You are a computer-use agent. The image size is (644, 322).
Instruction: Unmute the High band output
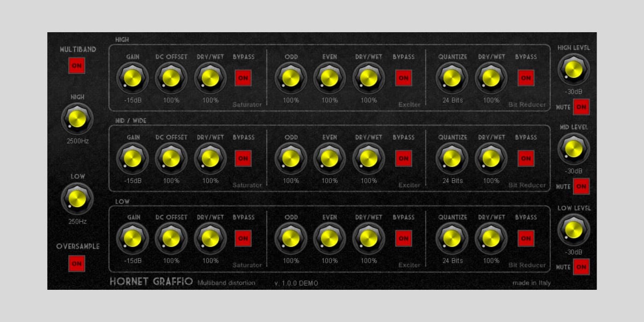(581, 107)
